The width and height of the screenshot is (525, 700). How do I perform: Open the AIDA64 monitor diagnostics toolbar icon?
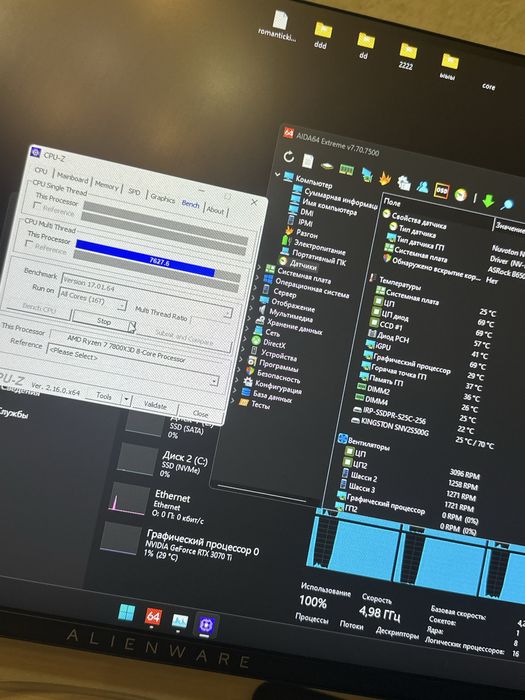[367, 175]
